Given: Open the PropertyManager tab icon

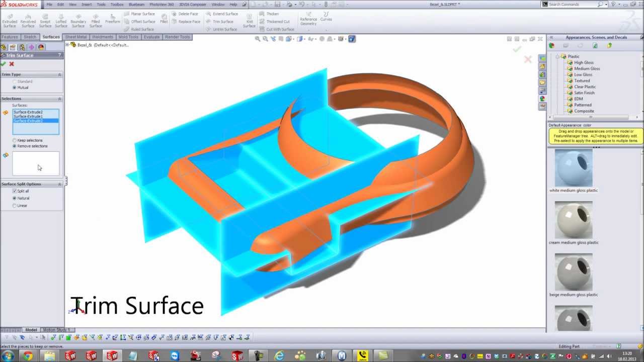Looking at the screenshot, I should tap(13, 47).
